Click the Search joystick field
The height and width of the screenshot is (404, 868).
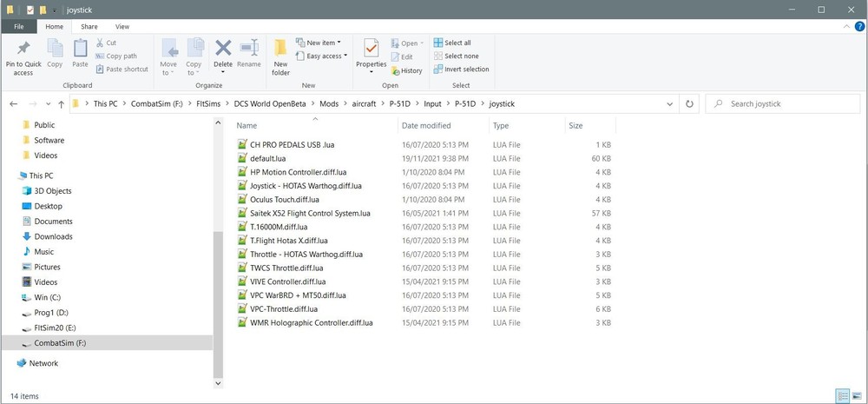tap(783, 103)
